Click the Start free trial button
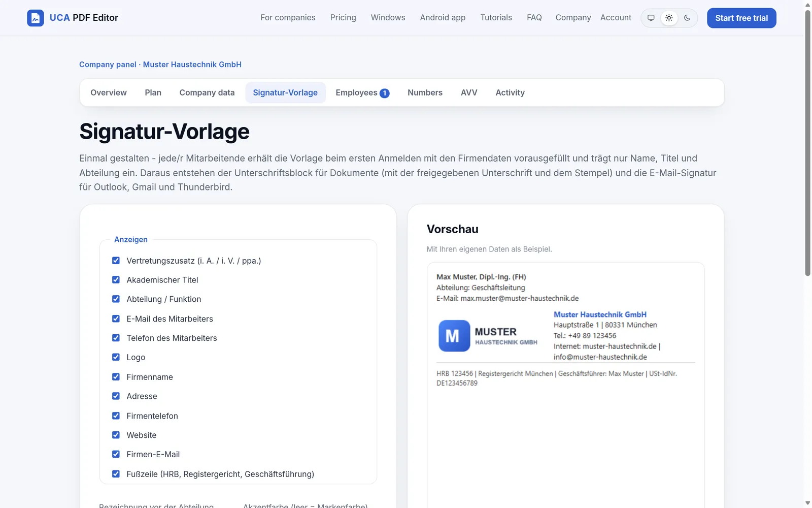812x508 pixels. coord(741,18)
